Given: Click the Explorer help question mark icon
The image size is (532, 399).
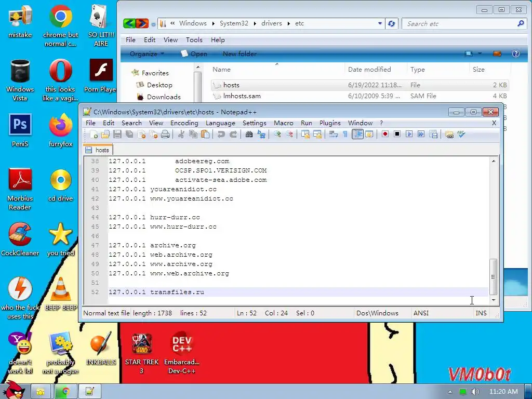Looking at the screenshot, I should point(516,54).
